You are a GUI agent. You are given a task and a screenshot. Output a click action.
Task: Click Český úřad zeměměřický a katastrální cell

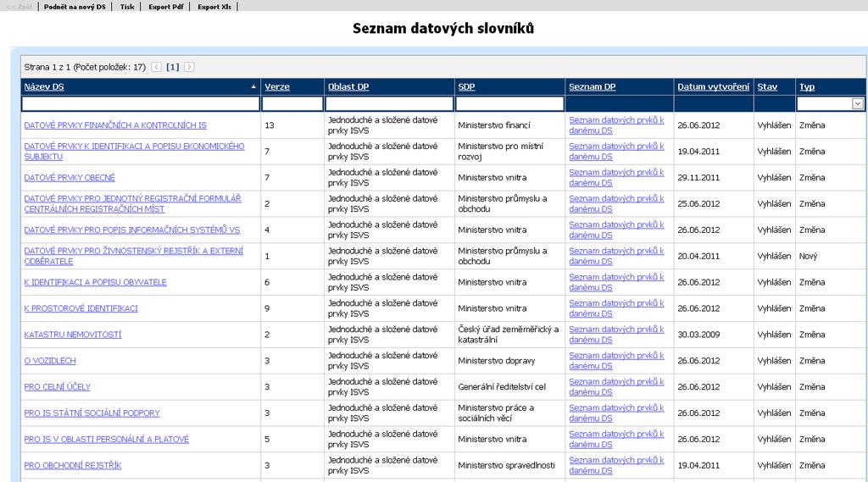pyautogui.click(x=509, y=335)
